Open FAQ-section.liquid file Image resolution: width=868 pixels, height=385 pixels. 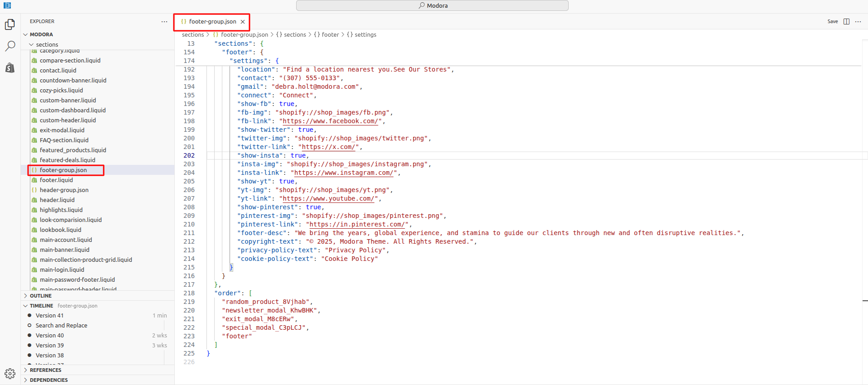pyautogui.click(x=64, y=140)
